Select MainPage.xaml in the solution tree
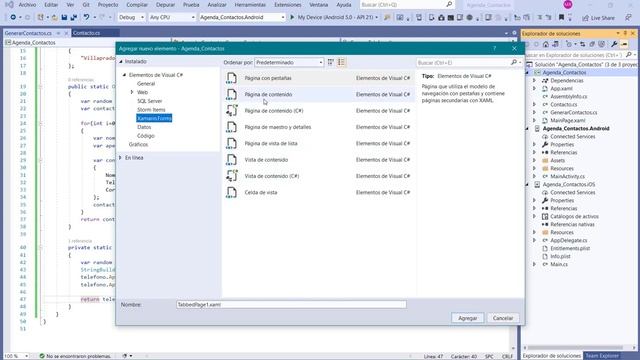Screen dimensions: 640x360 567,120
